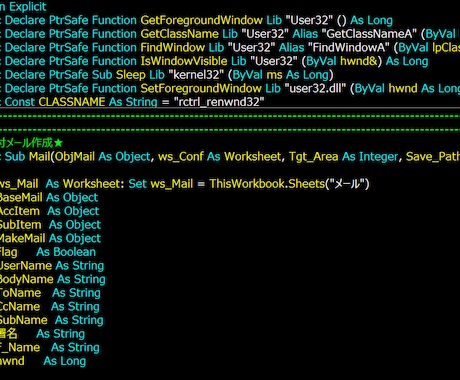Click the ws_Conf parameter
This screenshot has width=460, height=380.
coord(180,157)
